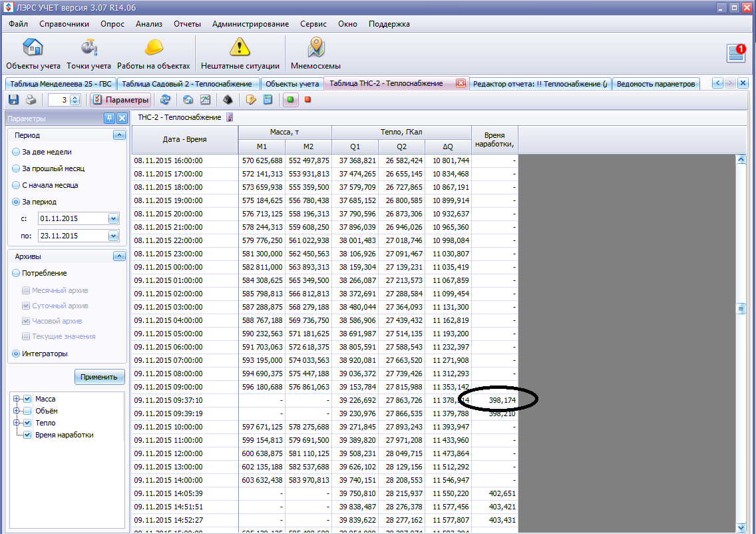Click house object icon in table toolbar
The image size is (756, 534).
point(188,100)
